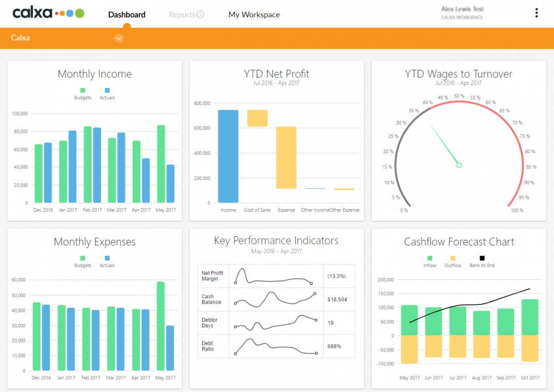Select the Net Profit Margin sparkline
Viewport: 554px width, 392px height.
[276, 276]
